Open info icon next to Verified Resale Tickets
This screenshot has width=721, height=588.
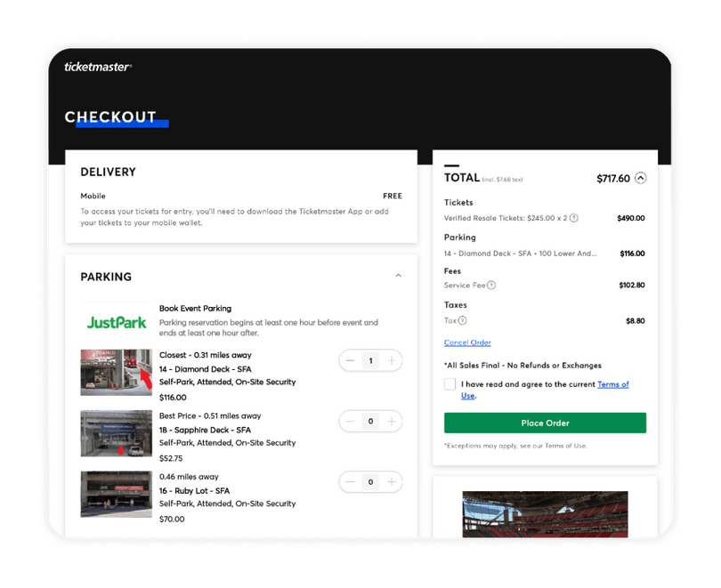click(x=573, y=218)
